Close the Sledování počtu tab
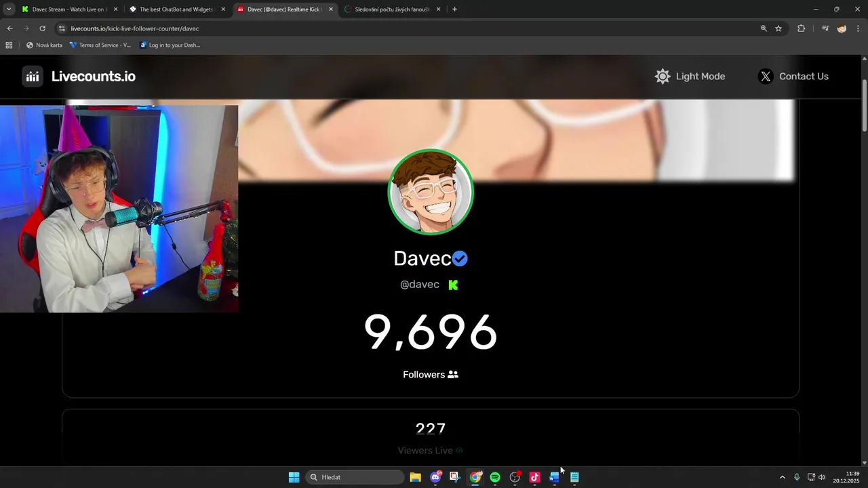The image size is (868, 488). [438, 9]
